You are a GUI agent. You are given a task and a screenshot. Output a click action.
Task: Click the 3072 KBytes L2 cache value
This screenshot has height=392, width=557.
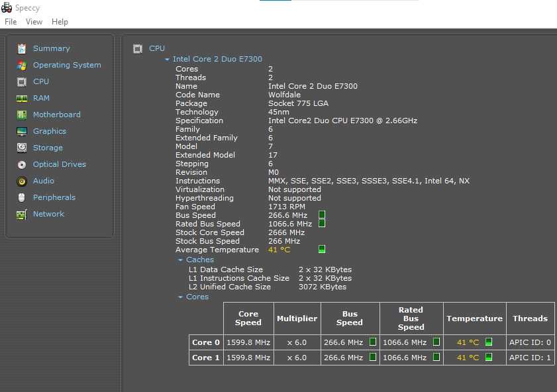[323, 287]
